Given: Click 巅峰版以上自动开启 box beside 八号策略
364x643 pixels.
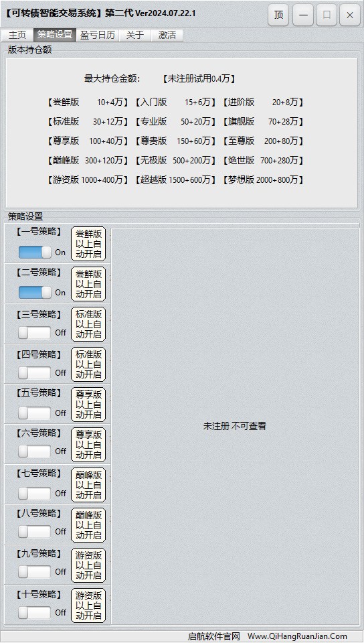Looking at the screenshot, I should click(88, 525).
